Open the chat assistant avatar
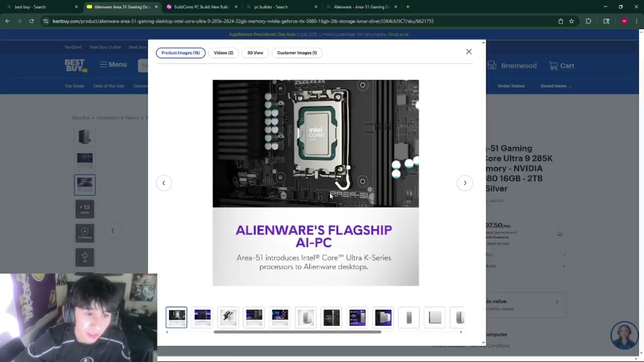This screenshot has width=644, height=362. pos(624,335)
